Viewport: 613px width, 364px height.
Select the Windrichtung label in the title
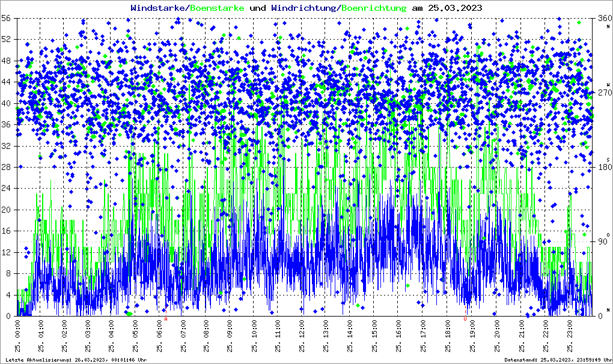(305, 8)
